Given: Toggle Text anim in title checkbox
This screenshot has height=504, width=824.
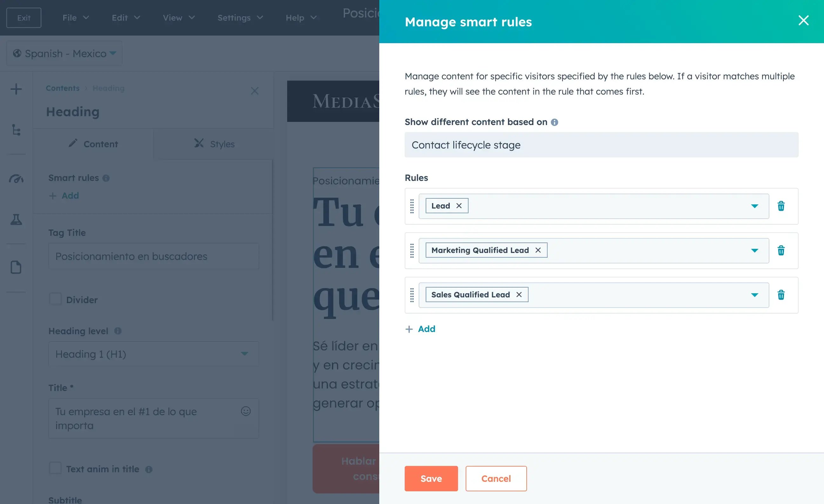Looking at the screenshot, I should (x=54, y=469).
